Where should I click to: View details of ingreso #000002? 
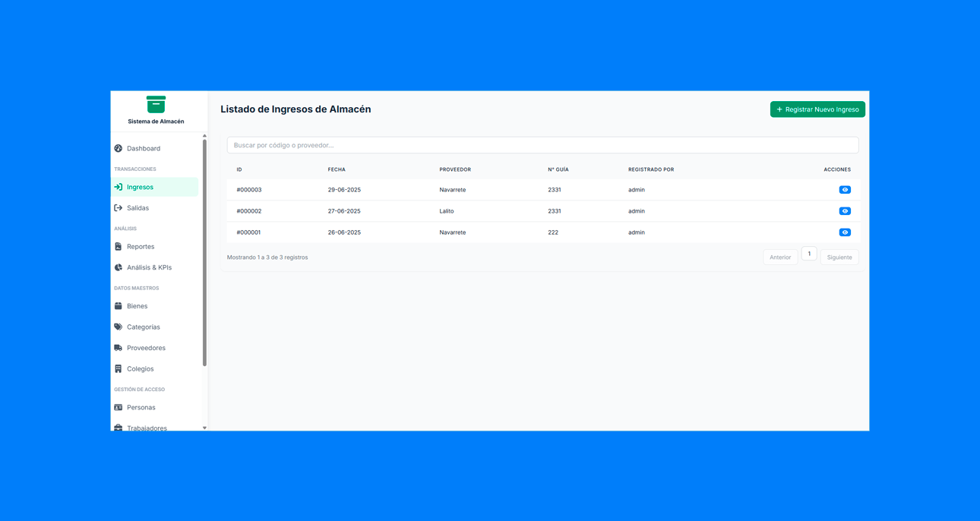tap(844, 211)
